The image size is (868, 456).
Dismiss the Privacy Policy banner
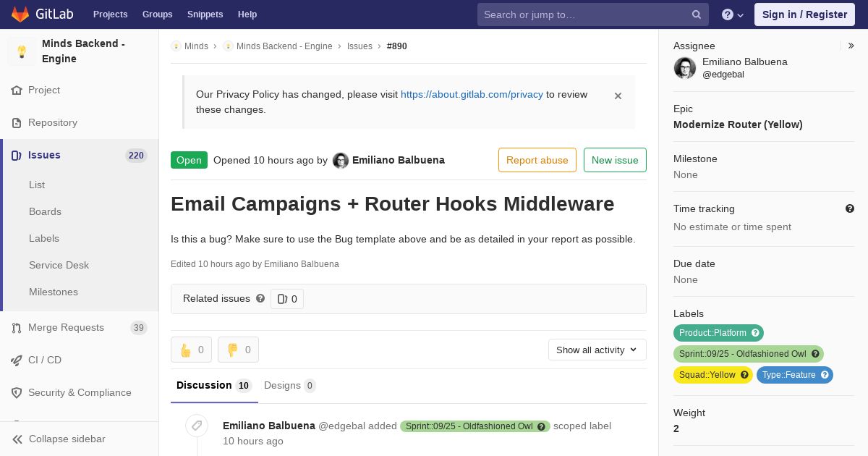(618, 96)
